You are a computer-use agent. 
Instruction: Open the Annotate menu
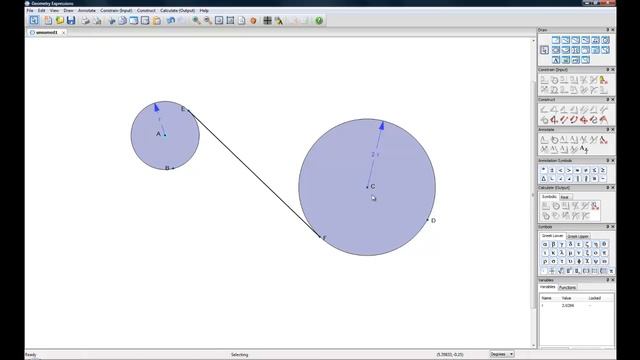point(87,10)
